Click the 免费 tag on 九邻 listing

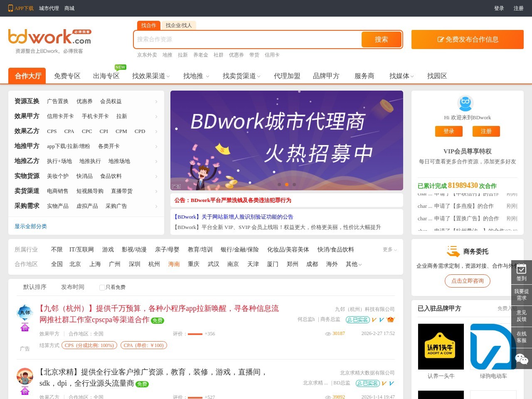point(158,320)
